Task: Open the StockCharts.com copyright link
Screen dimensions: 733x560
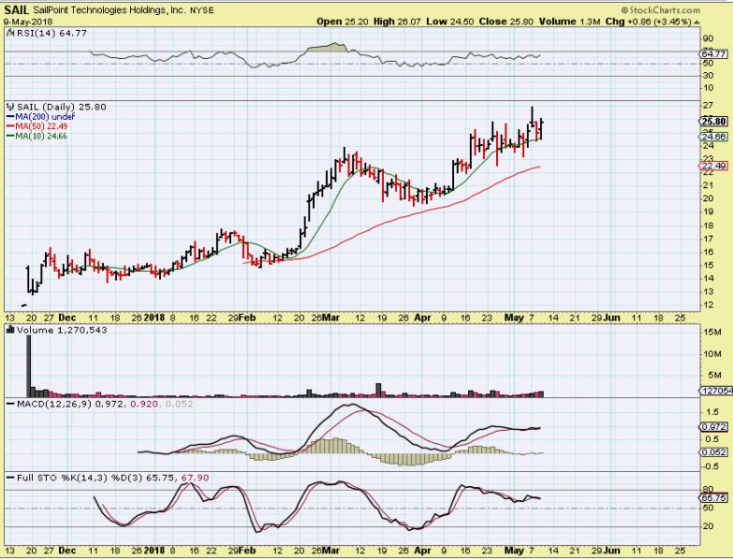Action: [x=661, y=9]
